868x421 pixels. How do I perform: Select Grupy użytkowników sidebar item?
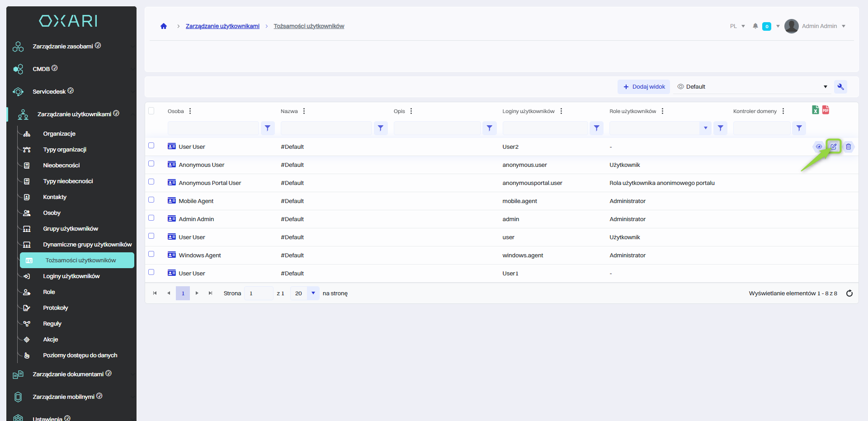click(x=70, y=229)
